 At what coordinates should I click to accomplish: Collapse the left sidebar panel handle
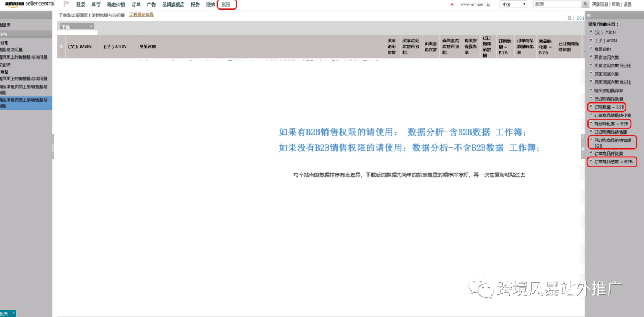(54, 146)
